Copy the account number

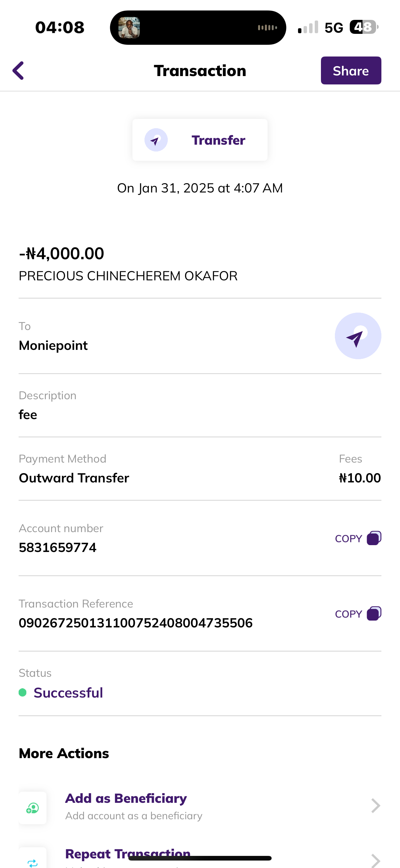(358, 538)
